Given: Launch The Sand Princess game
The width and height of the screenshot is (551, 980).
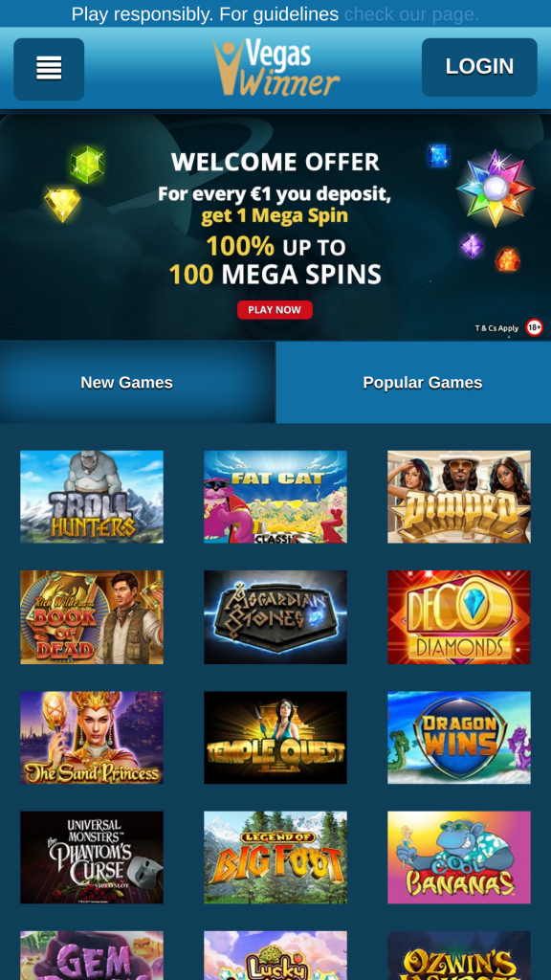Looking at the screenshot, I should (92, 738).
